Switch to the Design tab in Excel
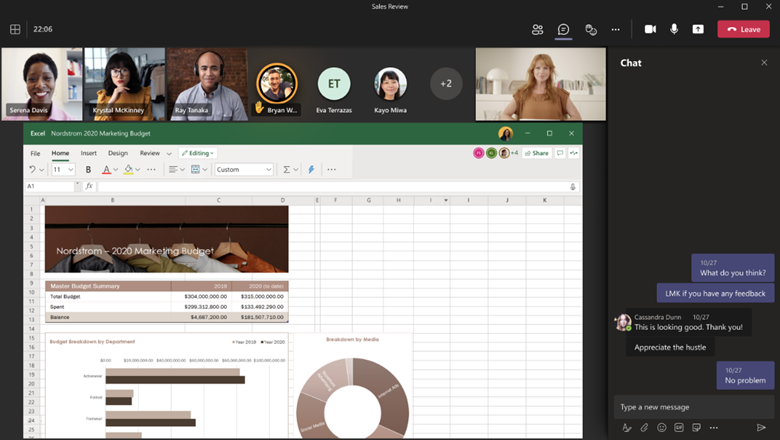The image size is (780, 440). coord(118,153)
